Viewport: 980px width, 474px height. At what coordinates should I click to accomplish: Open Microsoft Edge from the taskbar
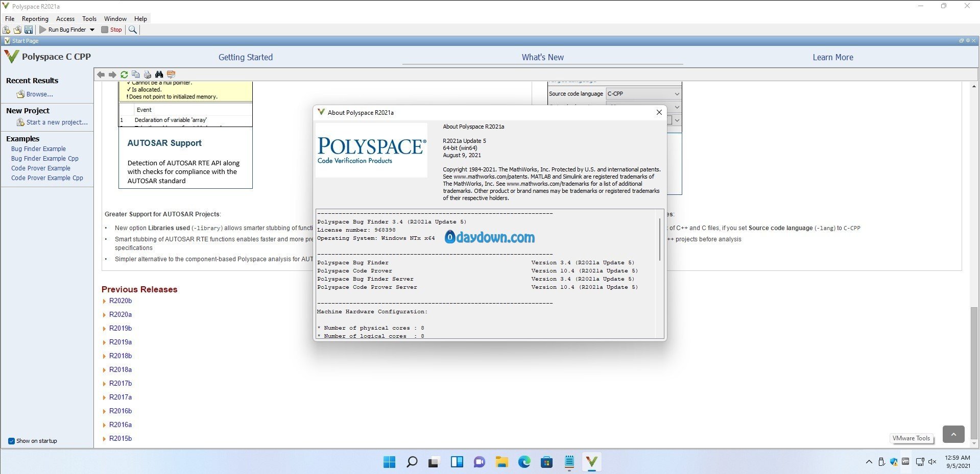[x=524, y=462]
